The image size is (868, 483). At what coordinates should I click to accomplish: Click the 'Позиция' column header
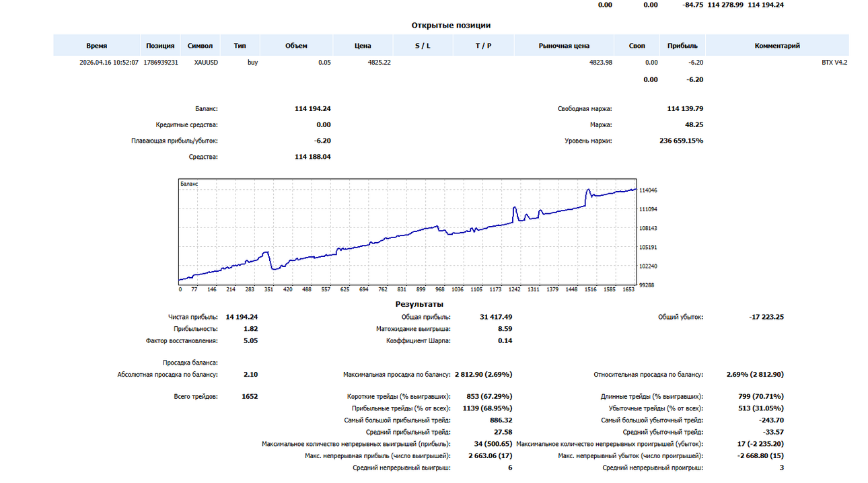[x=161, y=46]
